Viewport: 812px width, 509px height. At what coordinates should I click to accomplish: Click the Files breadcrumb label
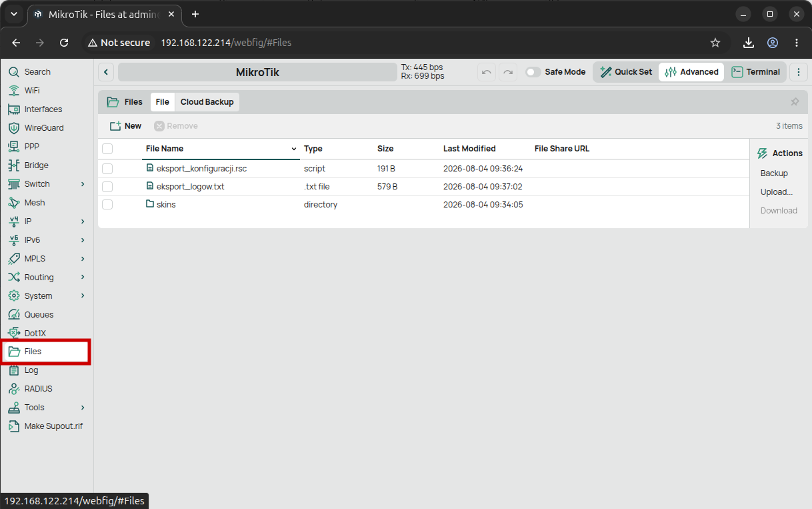point(133,102)
